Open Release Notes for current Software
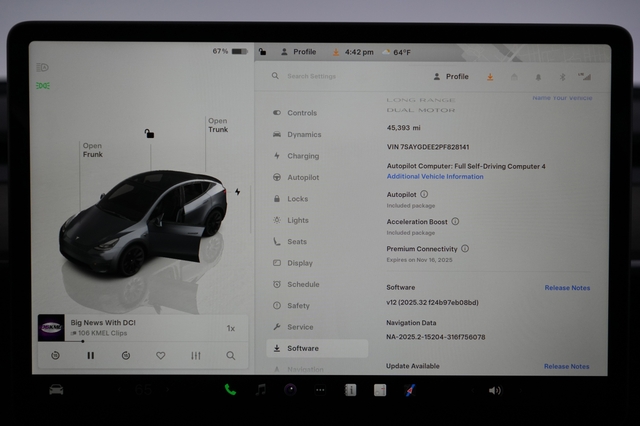The image size is (640, 426). (567, 288)
